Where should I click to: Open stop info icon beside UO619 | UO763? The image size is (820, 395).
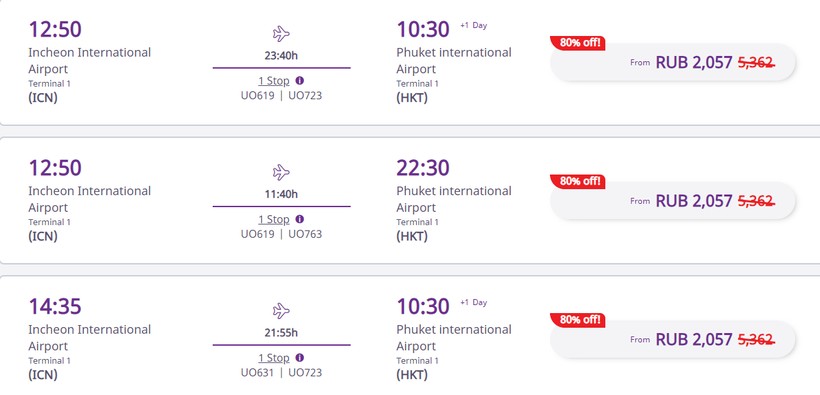point(300,219)
